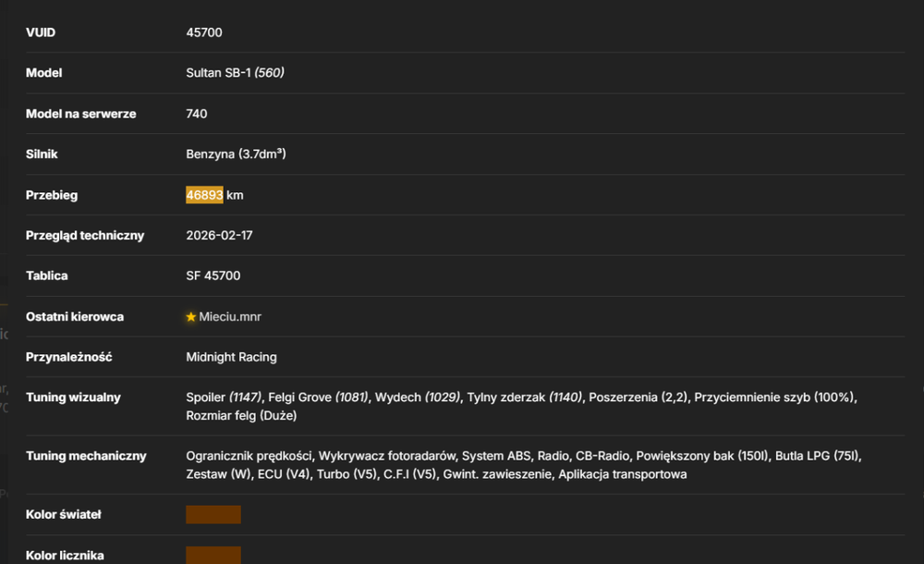This screenshot has width=924, height=564.
Task: Click the Aplikacja transportowa entry
Action: pyautogui.click(x=622, y=473)
